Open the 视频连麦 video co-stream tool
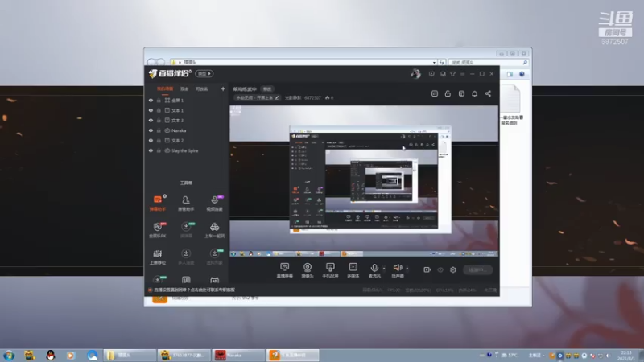The image size is (644, 362). tap(214, 203)
